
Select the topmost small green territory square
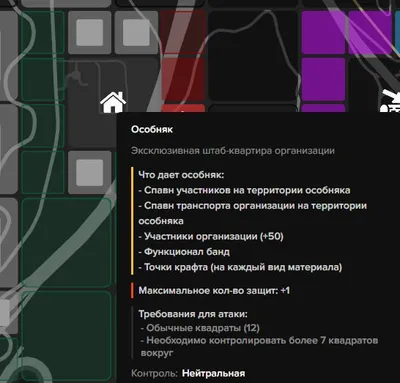pyautogui.click(x=43, y=32)
